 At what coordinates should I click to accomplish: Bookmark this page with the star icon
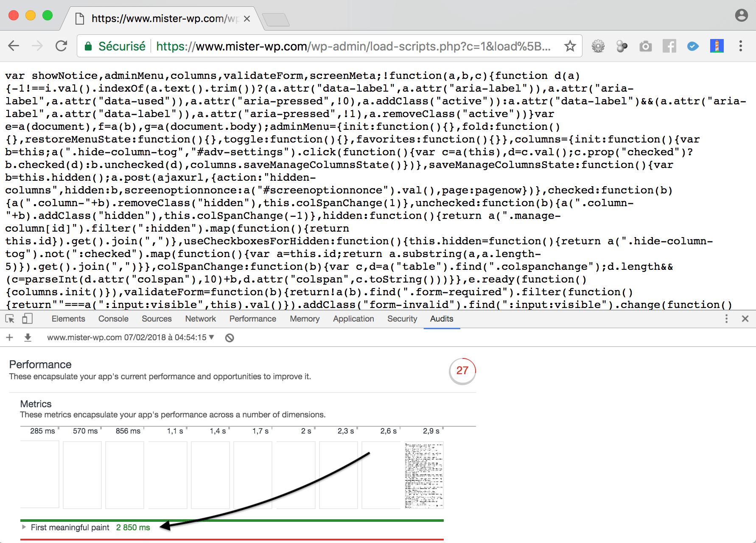coord(570,46)
